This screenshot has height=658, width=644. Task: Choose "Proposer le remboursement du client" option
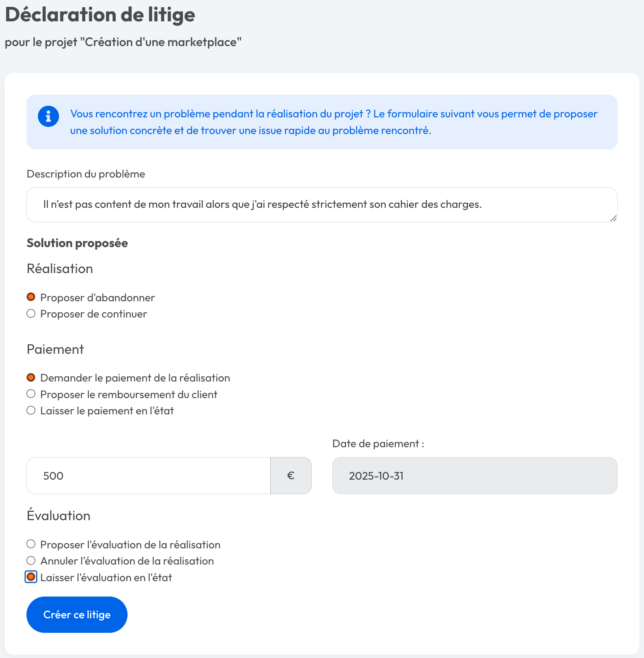pos(31,394)
